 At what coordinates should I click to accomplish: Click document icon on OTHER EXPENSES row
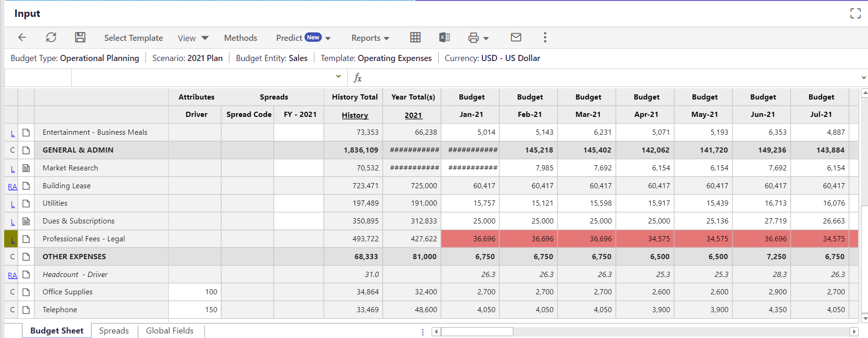26,257
